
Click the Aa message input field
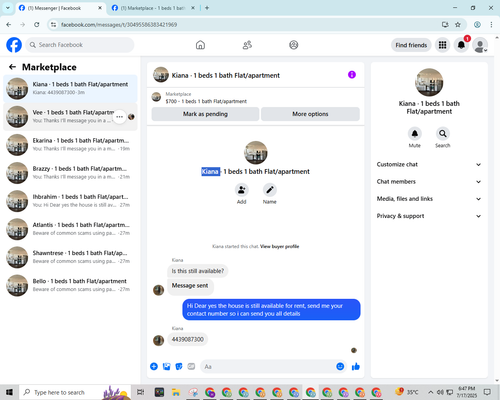[268, 367]
